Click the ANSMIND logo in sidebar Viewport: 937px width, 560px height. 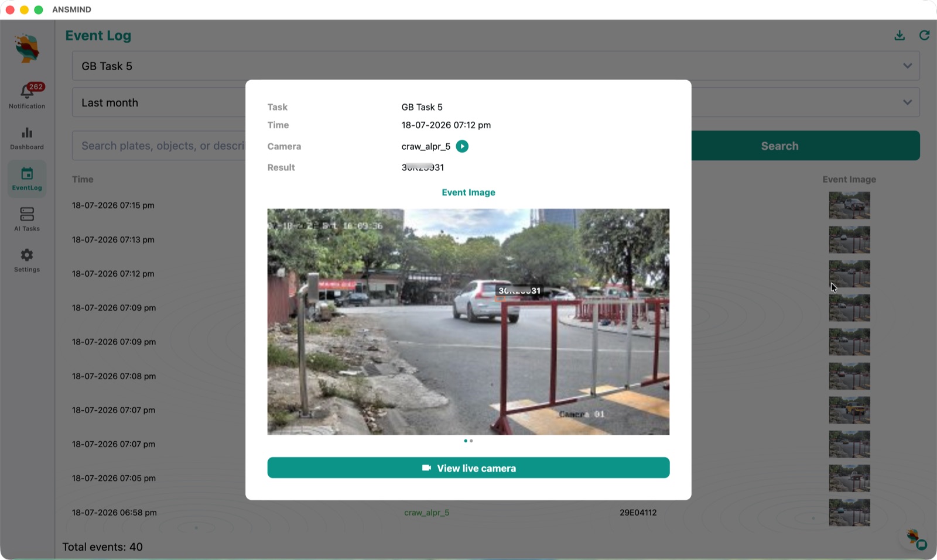(x=27, y=48)
